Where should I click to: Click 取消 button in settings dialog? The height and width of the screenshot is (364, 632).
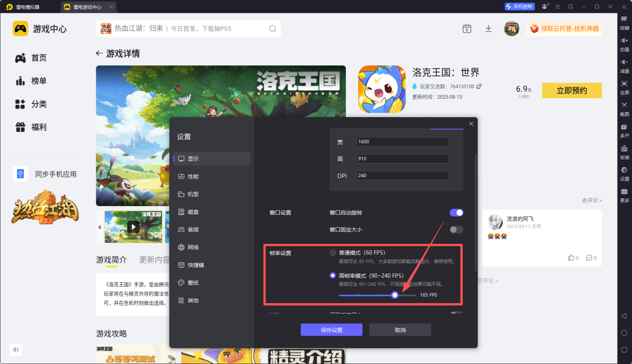[x=400, y=330]
